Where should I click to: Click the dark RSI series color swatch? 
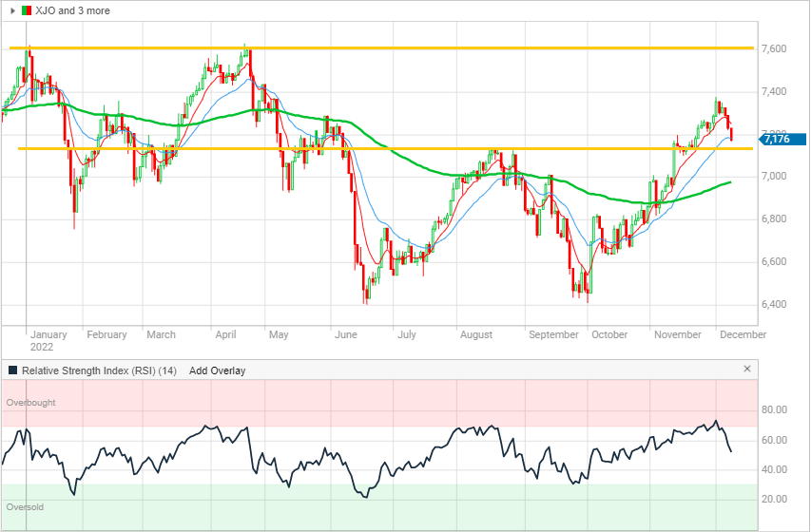[x=12, y=370]
